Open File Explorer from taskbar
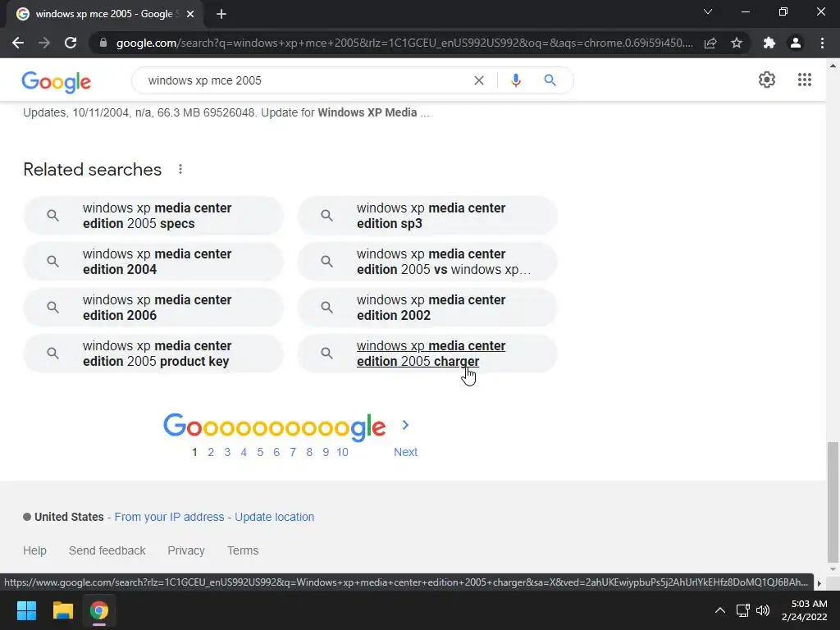Viewport: 840px width, 630px height. [x=62, y=610]
